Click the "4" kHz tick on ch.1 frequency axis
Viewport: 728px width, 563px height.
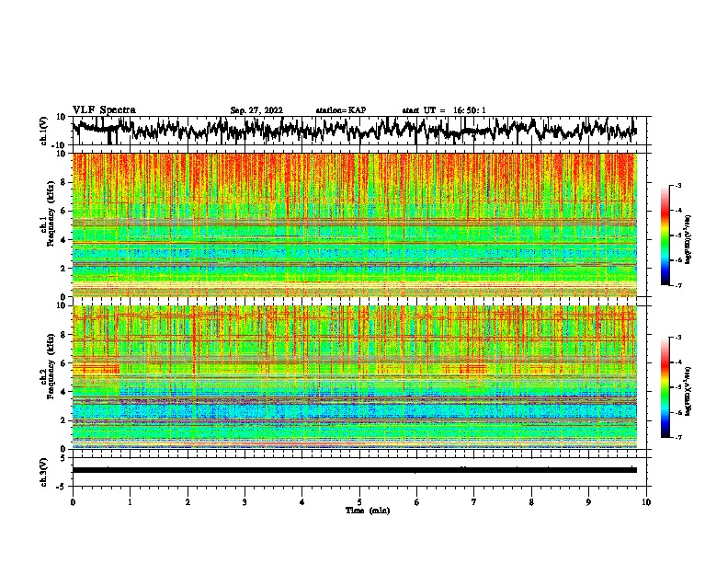point(63,240)
